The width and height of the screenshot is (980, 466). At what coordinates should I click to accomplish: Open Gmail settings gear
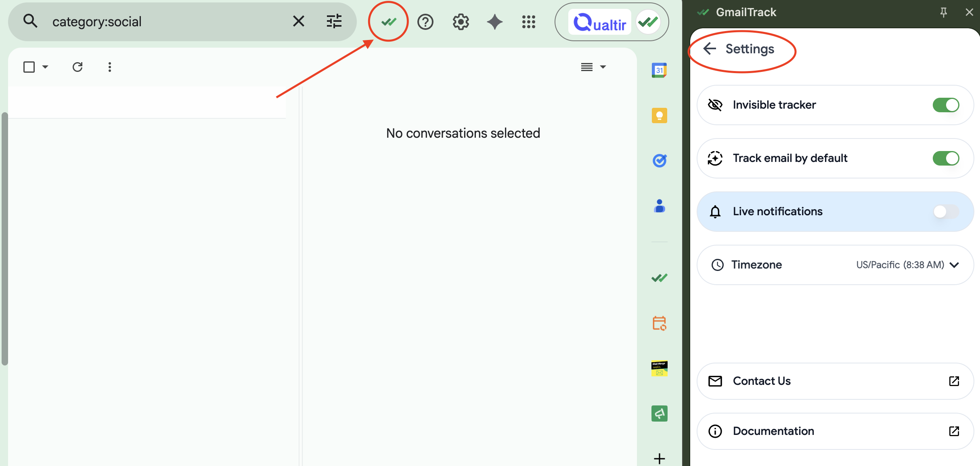click(461, 22)
